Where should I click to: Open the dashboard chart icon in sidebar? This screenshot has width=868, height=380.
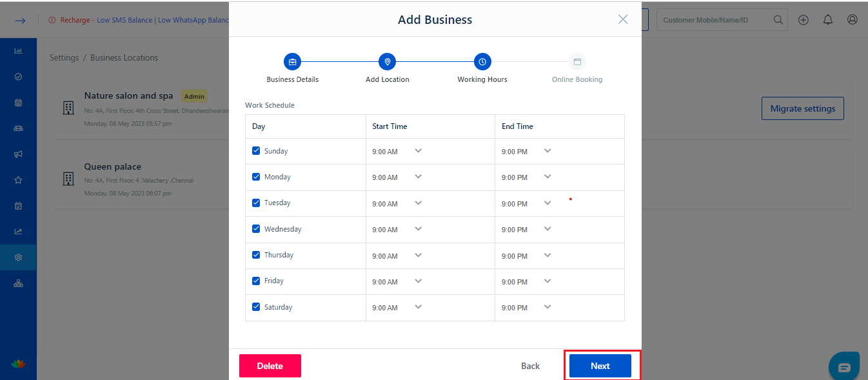coord(18,50)
